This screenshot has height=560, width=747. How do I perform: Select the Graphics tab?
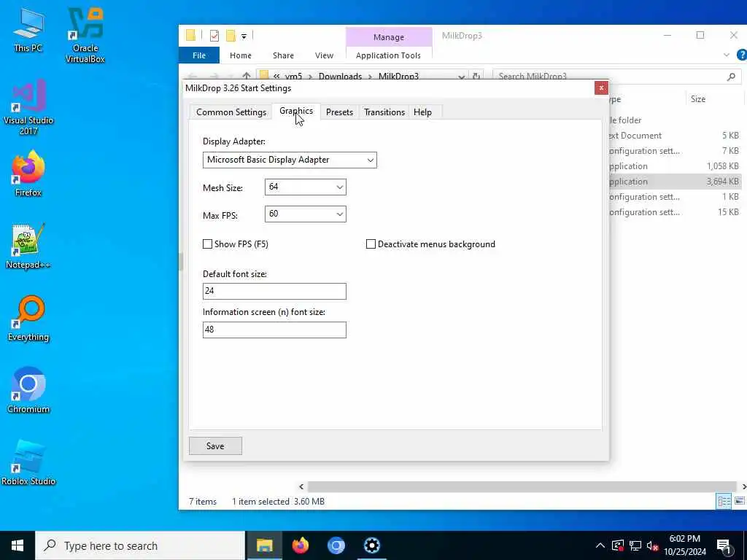coord(296,111)
